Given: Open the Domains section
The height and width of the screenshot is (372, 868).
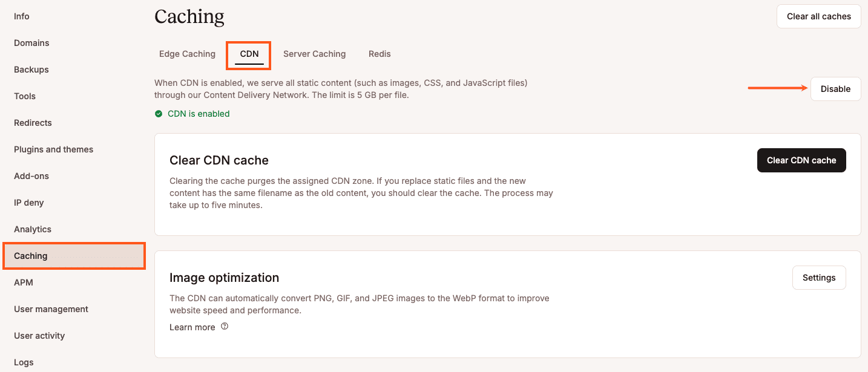Looking at the screenshot, I should [31, 43].
